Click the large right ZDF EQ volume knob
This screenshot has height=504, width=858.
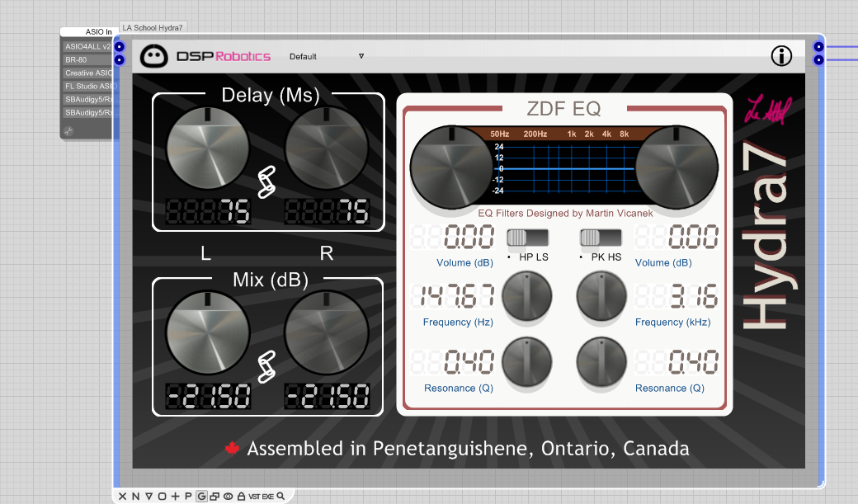pos(676,167)
